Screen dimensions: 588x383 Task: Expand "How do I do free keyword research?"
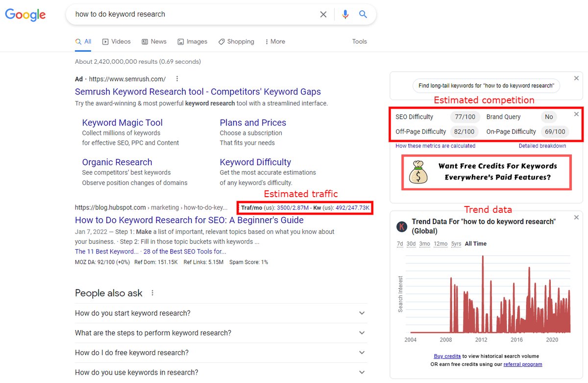(x=220, y=353)
